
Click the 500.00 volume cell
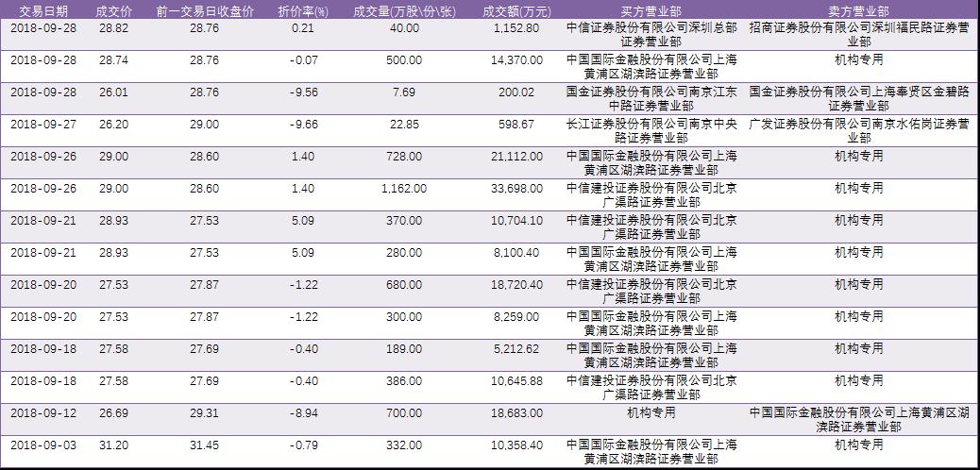(404, 60)
